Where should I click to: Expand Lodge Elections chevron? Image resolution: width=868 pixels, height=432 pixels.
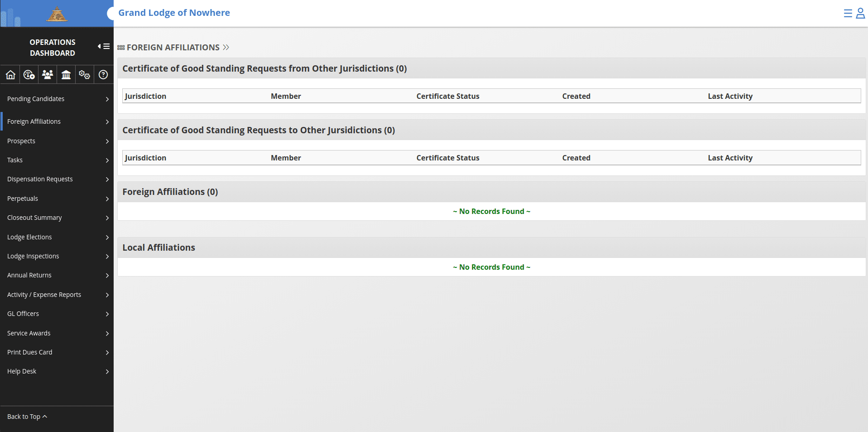107,238
